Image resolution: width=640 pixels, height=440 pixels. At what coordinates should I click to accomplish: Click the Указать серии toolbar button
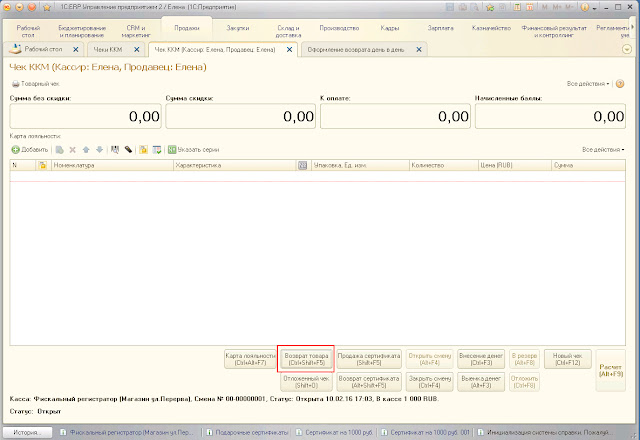(193, 150)
